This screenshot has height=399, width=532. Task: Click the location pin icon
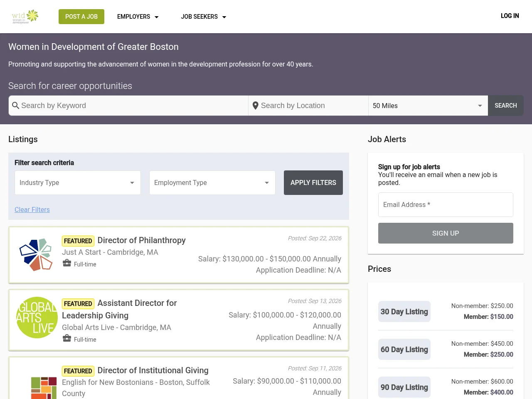pyautogui.click(x=256, y=106)
